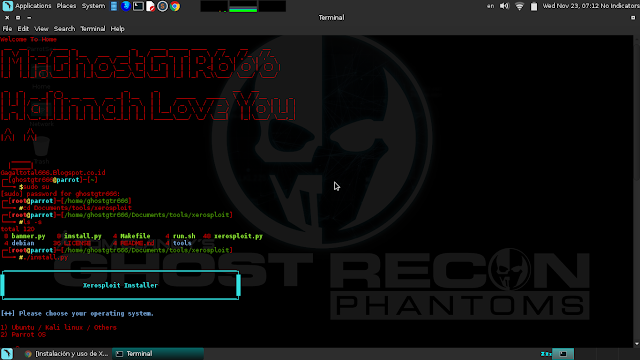Click the 'install.py' file name in listing
Screen dimensions: 640x360
coord(82,236)
